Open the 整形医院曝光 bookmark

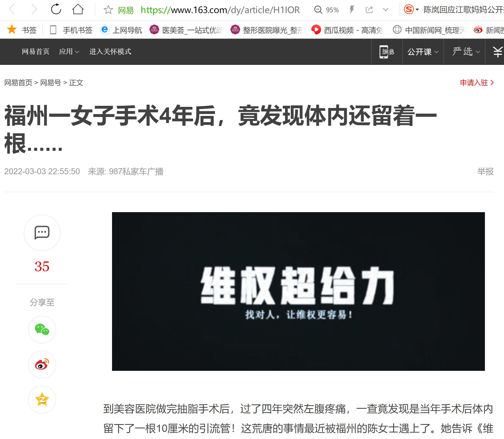coord(267,30)
